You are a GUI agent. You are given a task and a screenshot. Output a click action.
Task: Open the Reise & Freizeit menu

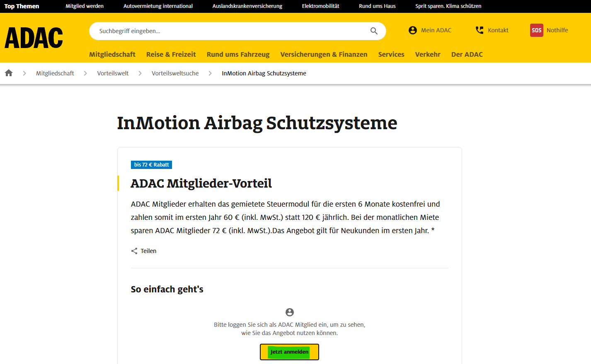click(x=171, y=54)
